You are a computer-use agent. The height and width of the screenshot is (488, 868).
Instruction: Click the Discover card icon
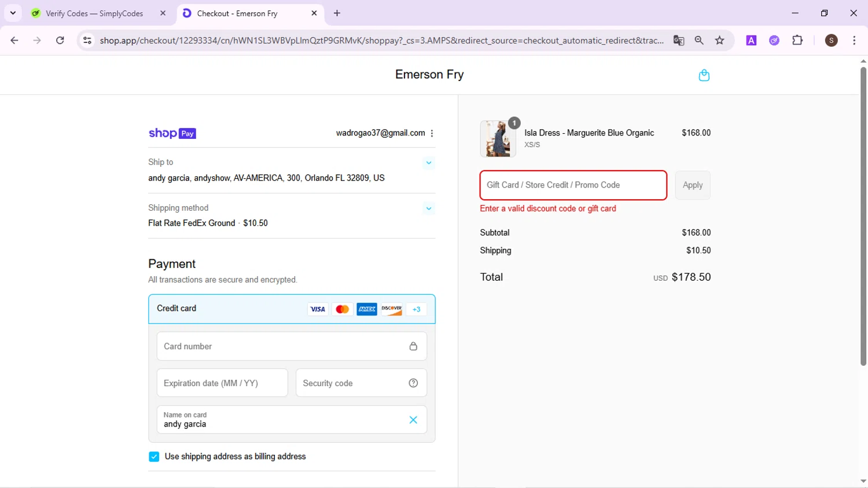(392, 309)
